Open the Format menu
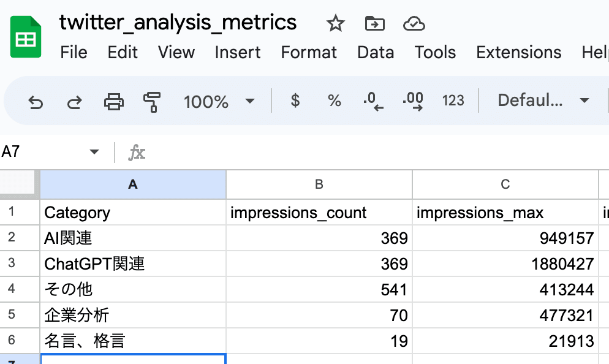The height and width of the screenshot is (364, 609). click(309, 53)
